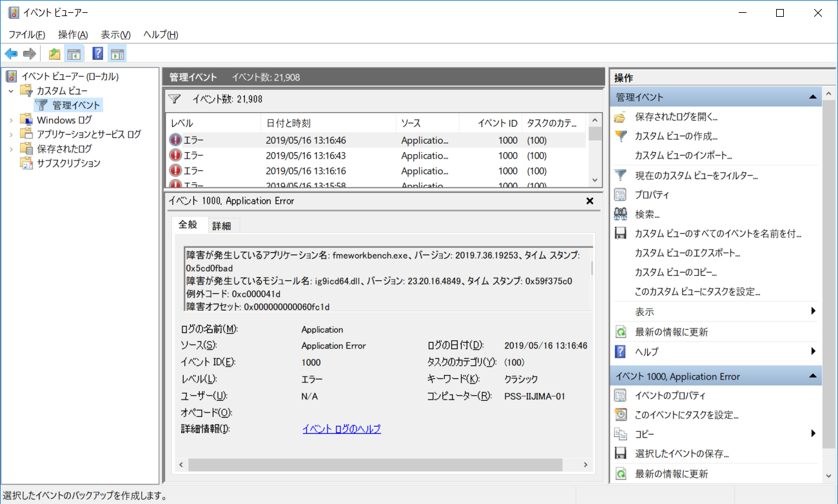Open the コピー submenu arrow in actions

[x=813, y=434]
